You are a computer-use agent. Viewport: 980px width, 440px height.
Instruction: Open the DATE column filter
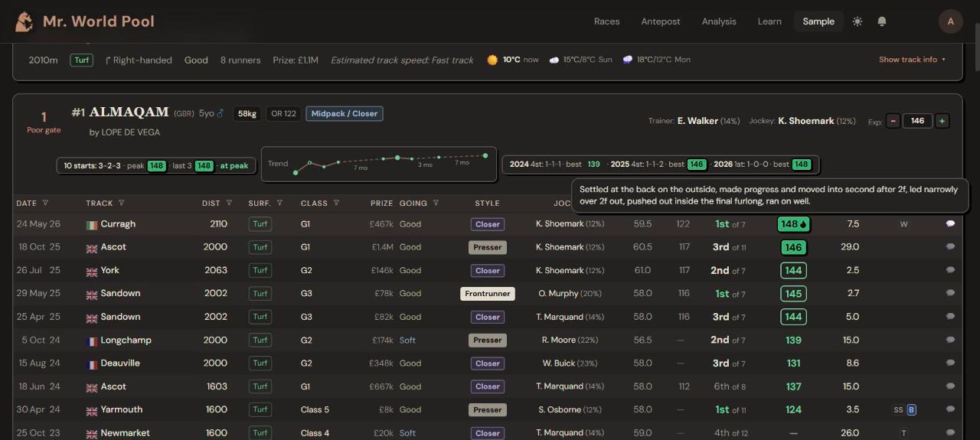(45, 204)
